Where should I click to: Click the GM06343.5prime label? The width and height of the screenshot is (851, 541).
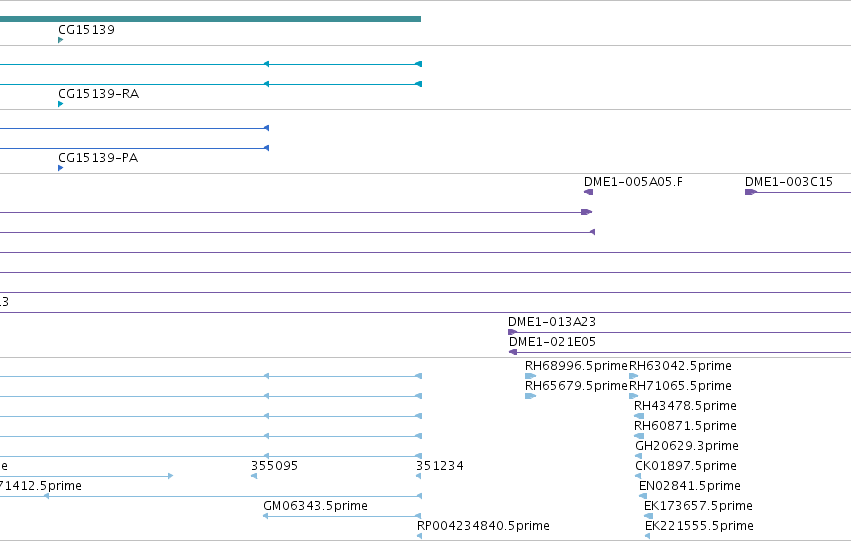point(315,506)
